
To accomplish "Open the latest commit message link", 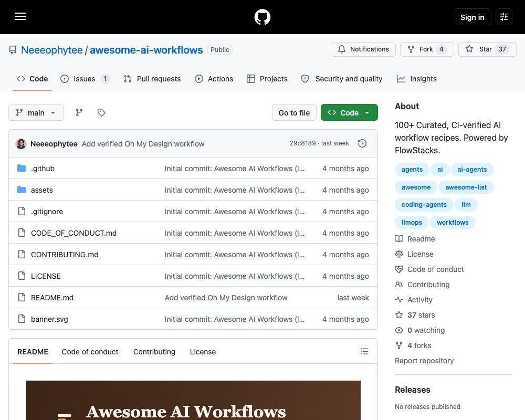I will 143,144.
